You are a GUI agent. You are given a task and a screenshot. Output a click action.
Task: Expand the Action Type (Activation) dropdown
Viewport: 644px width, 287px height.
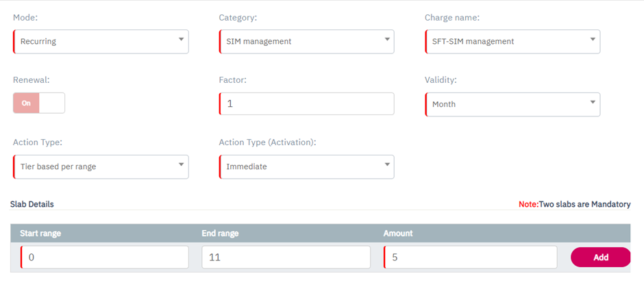[306, 166]
